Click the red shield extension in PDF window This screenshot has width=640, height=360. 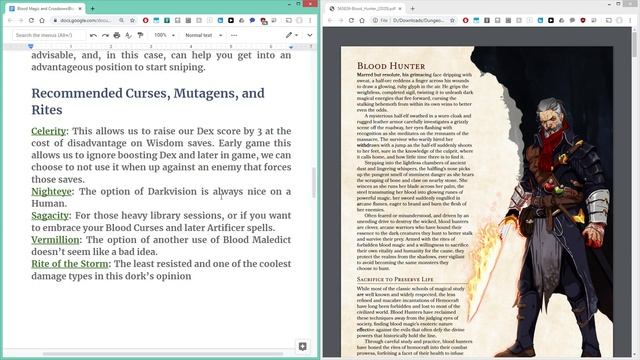[583, 20]
